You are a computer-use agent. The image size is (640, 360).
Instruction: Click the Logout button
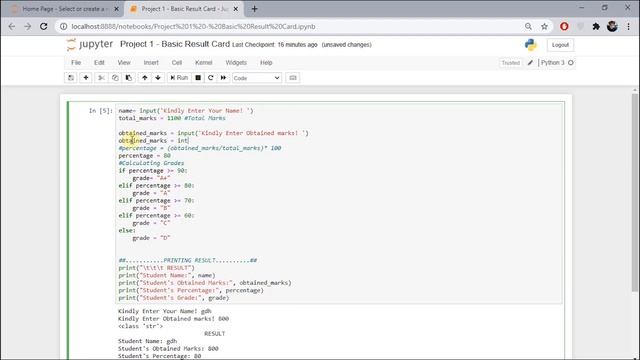coord(560,45)
